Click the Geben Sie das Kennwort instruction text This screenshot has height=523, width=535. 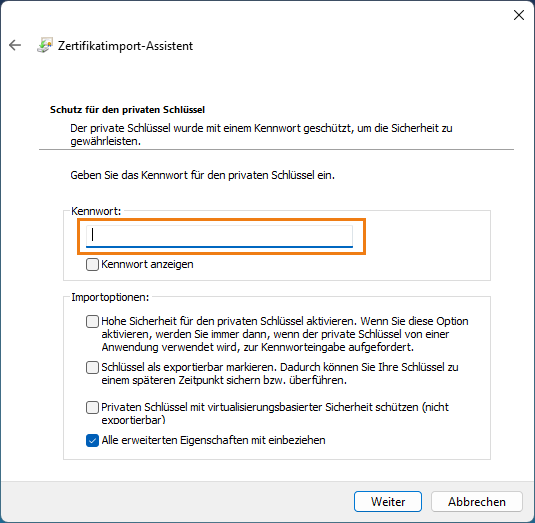point(203,175)
